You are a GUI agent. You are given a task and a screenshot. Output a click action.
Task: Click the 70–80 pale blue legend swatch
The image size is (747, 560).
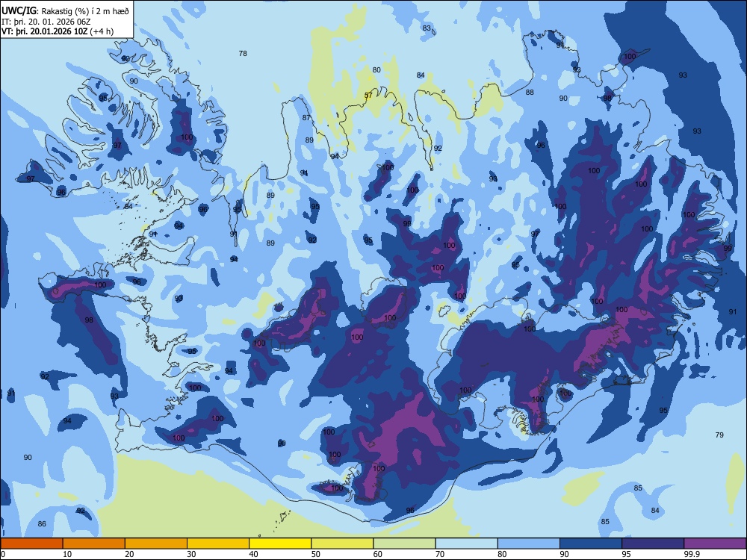coord(466,544)
